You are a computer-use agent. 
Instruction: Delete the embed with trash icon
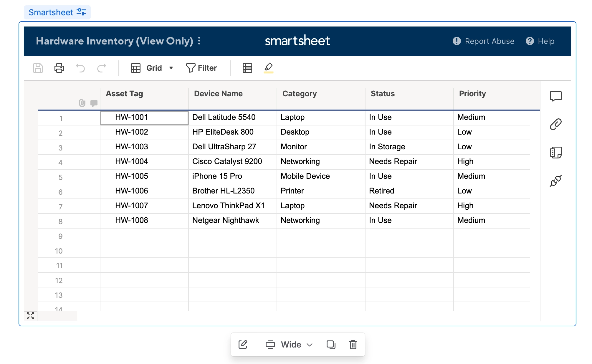click(x=353, y=345)
